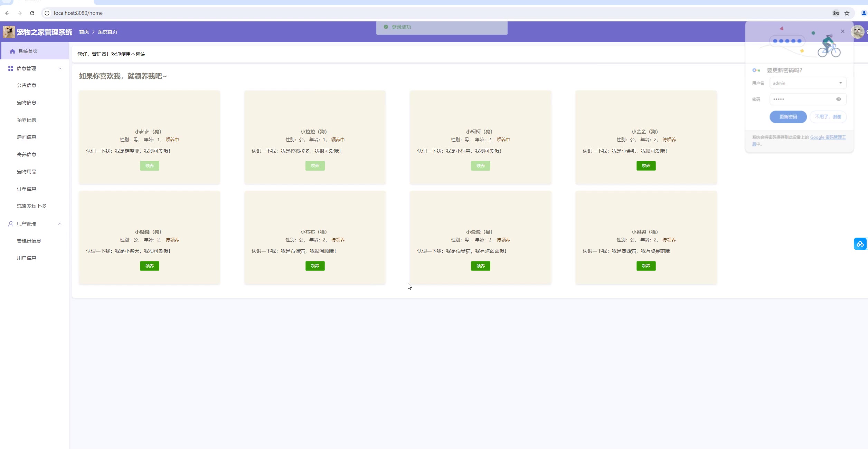Image resolution: width=868 pixels, height=449 pixels.
Task: Click the 信息管理 grid icon
Action: pyautogui.click(x=11, y=68)
